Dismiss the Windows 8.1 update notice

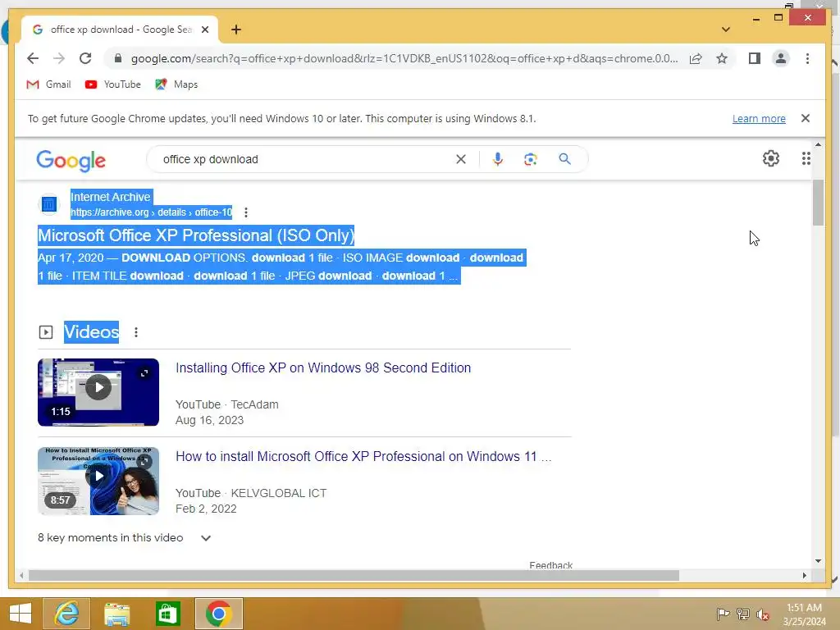pyautogui.click(x=806, y=118)
